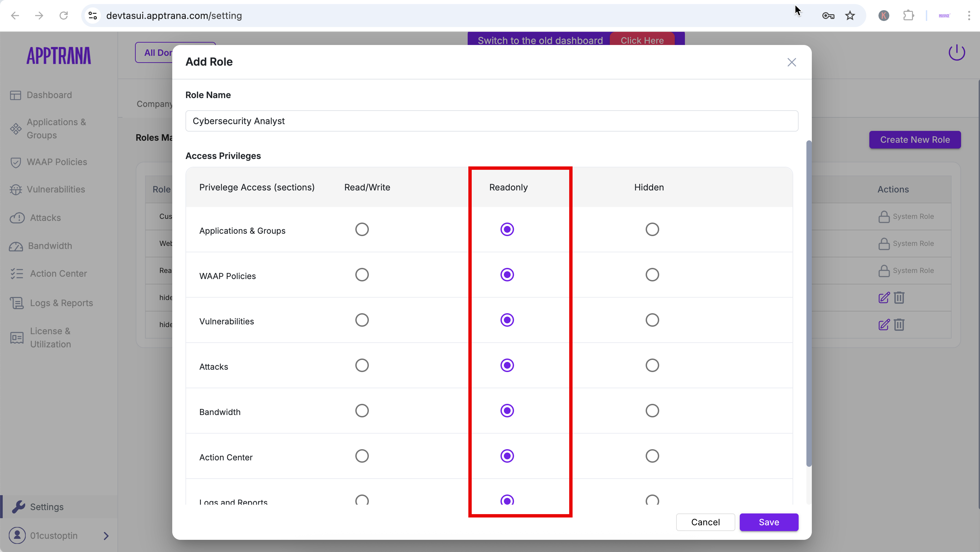The image size is (980, 552).
Task: Delete the first custom role trash icon
Action: pyautogui.click(x=899, y=298)
